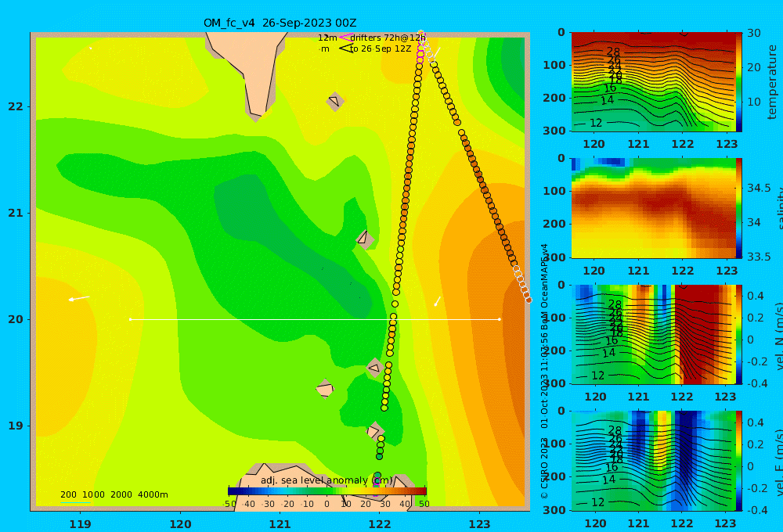
Task: Click the latitude label 21 on the main map
Action: point(16,213)
